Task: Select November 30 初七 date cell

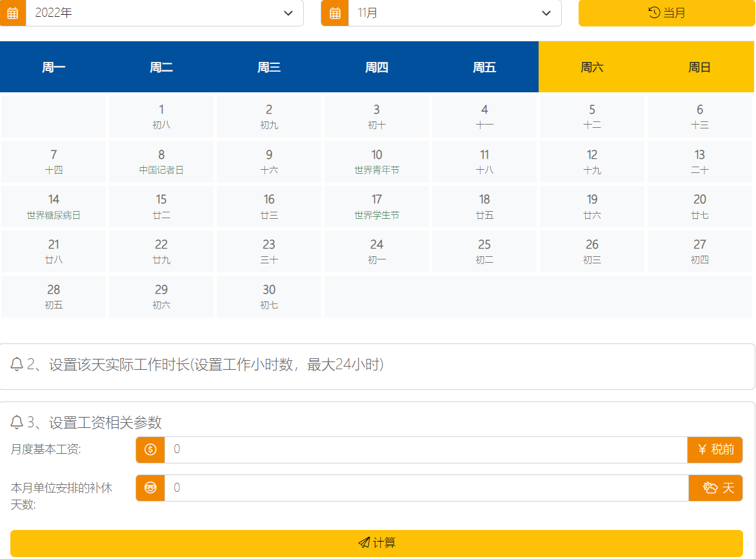Action: tap(269, 296)
